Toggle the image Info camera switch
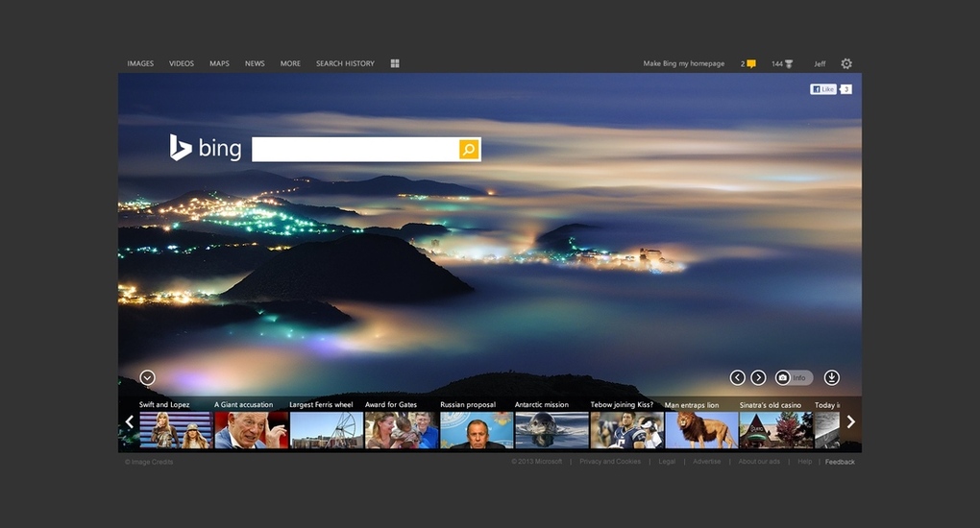 794,377
